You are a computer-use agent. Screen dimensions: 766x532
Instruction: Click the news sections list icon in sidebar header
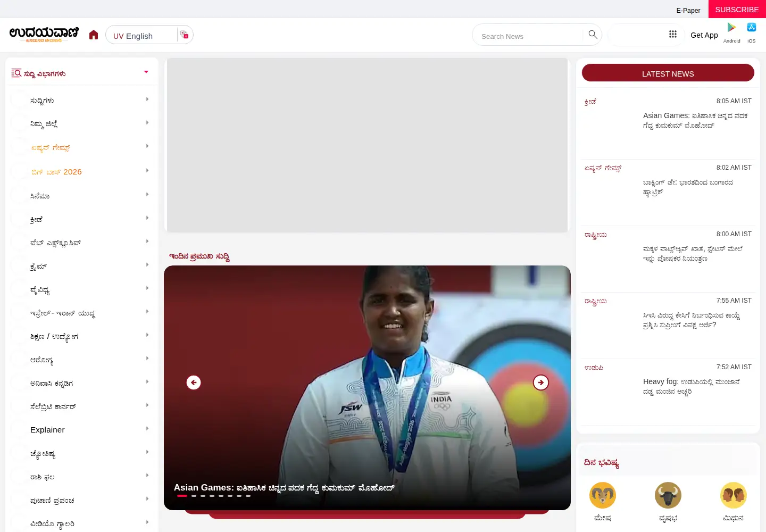(x=16, y=73)
